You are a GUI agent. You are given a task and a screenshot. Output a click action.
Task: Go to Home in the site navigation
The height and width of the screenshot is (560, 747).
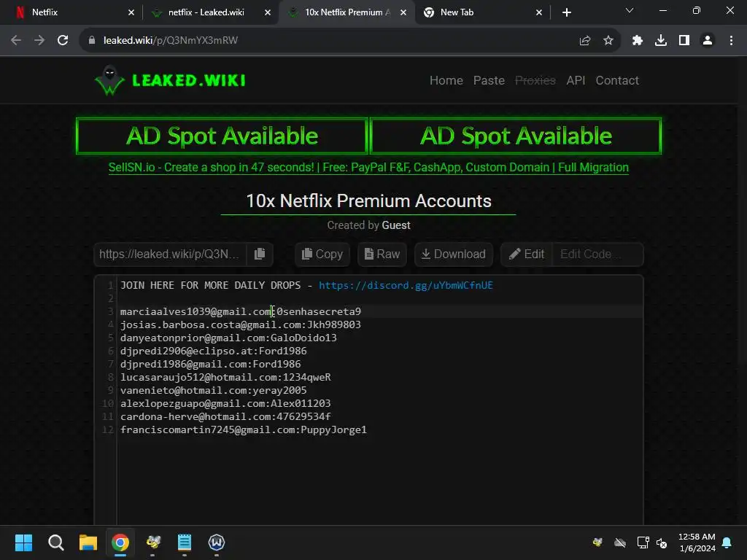(446, 80)
